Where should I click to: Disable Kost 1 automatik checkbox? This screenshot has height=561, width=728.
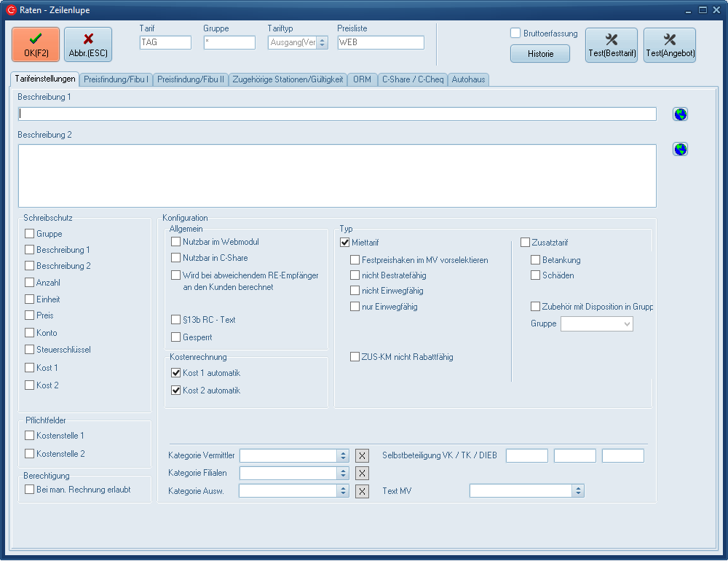pyautogui.click(x=175, y=373)
